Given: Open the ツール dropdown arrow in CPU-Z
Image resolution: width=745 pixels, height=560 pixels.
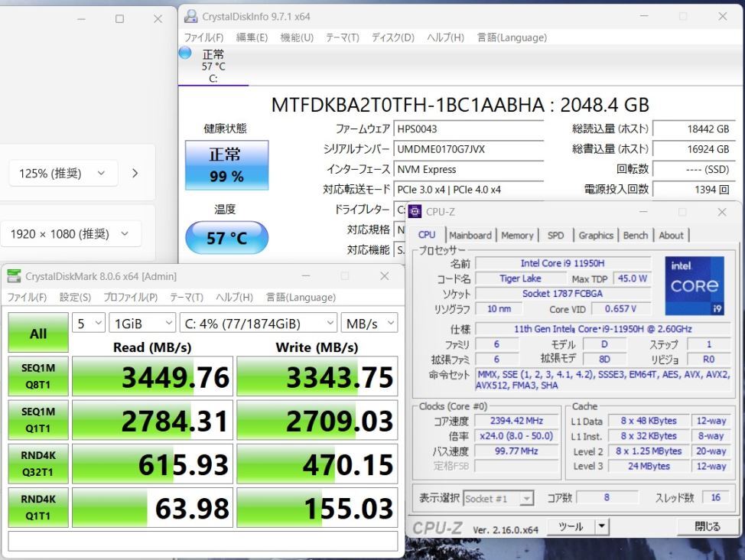Looking at the screenshot, I should click(x=602, y=526).
